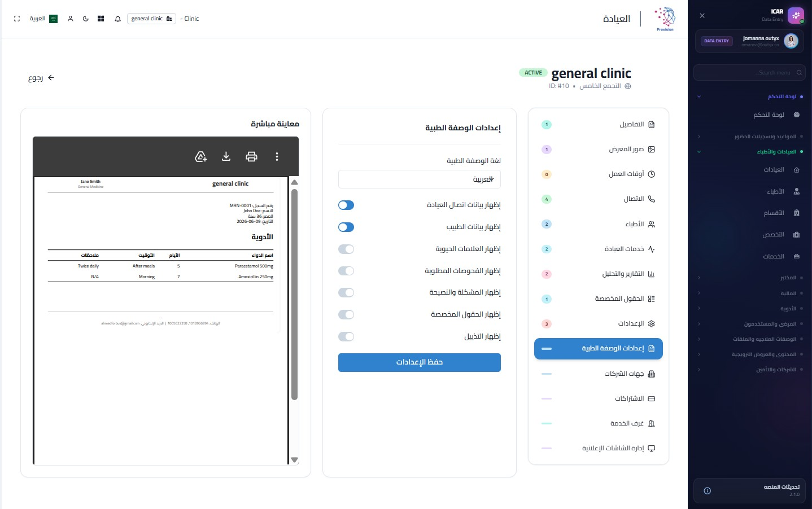
Task: Open the إدارة الشاشات الإعلانية tab
Action: pyautogui.click(x=599, y=448)
